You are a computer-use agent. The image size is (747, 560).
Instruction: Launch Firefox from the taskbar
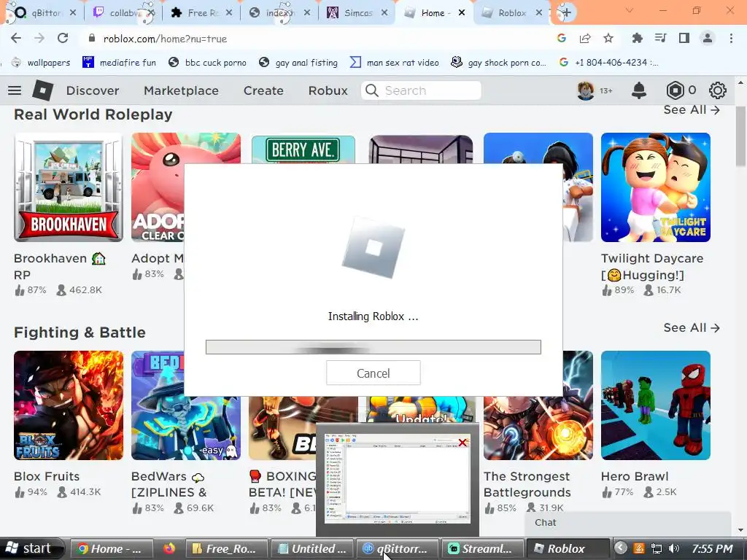click(x=169, y=548)
